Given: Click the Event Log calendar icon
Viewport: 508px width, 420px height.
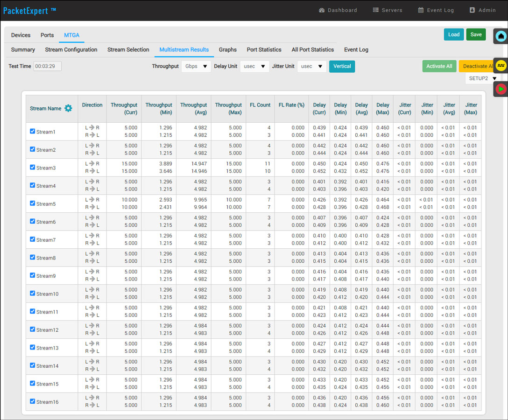Looking at the screenshot, I should [x=421, y=10].
